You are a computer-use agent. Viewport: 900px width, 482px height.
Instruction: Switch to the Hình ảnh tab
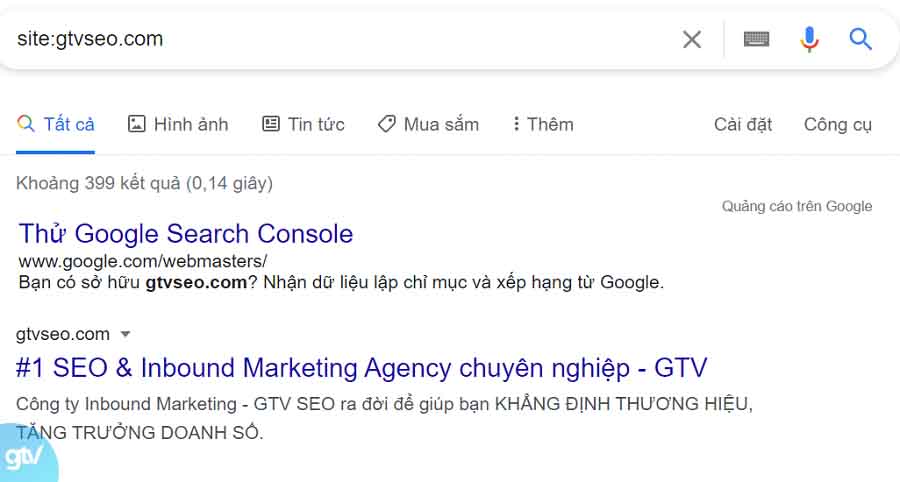coord(190,124)
